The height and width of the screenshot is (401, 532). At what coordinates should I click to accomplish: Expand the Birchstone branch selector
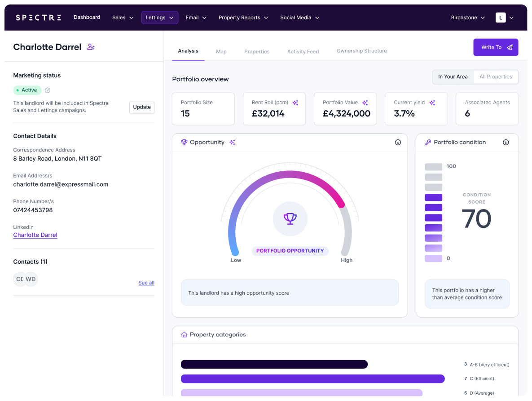click(468, 17)
